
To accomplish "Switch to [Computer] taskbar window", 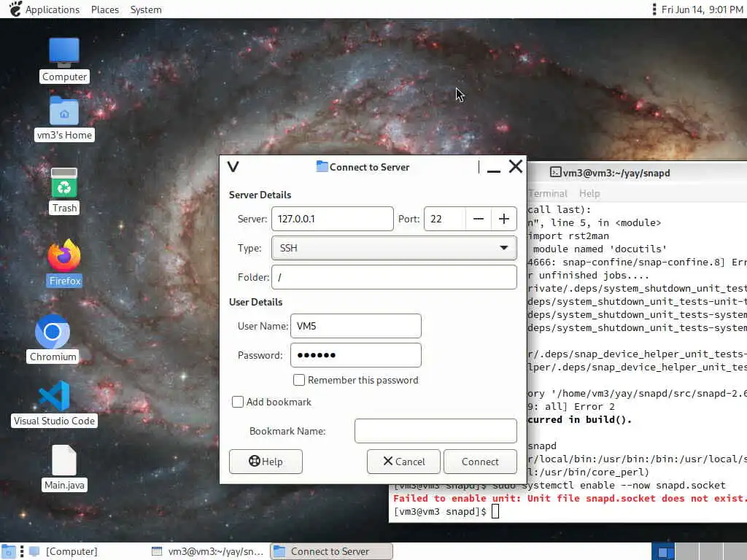I will [64, 551].
